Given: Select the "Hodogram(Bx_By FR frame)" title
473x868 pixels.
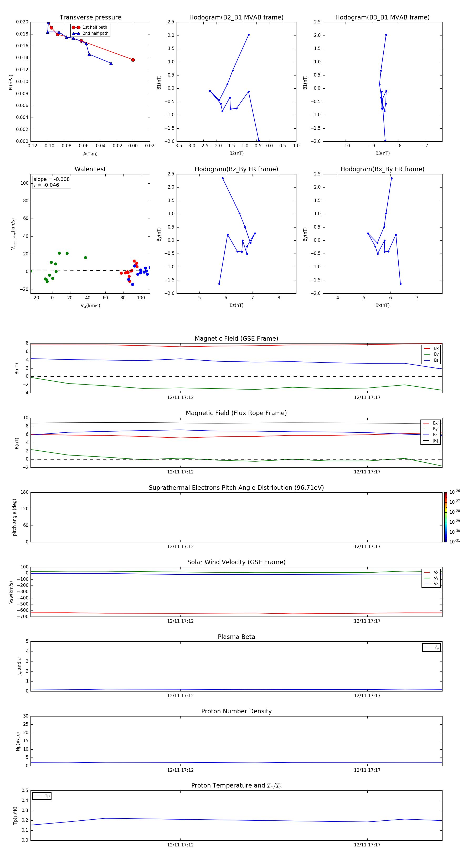Looking at the screenshot, I should tap(382, 169).
